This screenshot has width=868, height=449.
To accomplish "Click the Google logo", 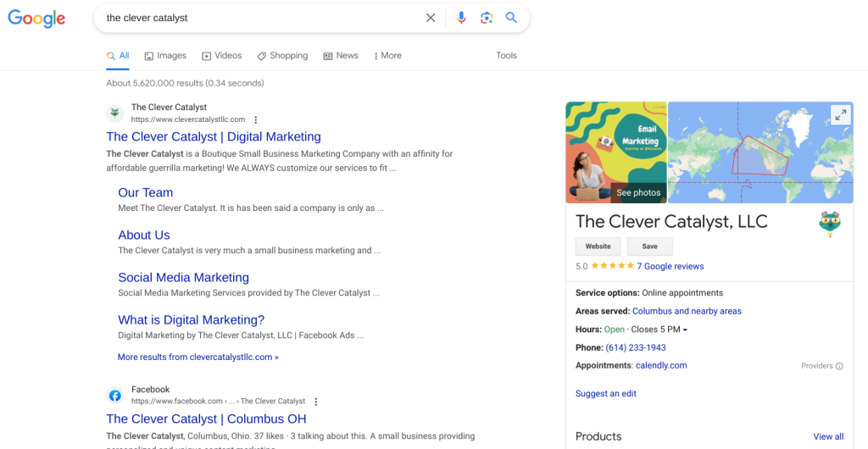I will [36, 19].
